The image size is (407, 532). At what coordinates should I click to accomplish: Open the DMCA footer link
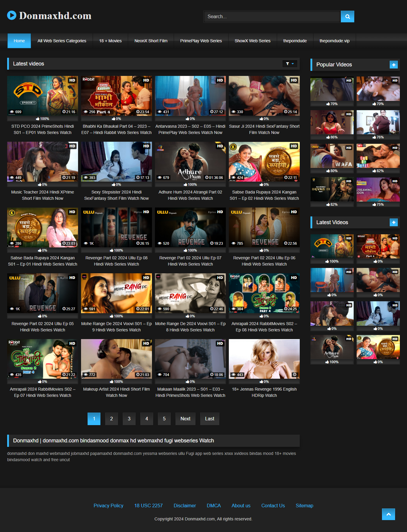click(x=214, y=506)
